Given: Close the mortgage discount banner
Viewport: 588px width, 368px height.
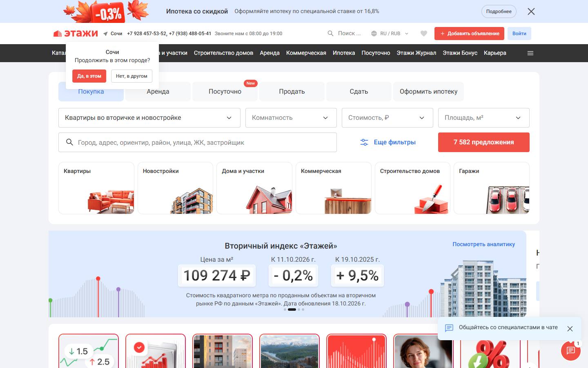Looking at the screenshot, I should click(531, 11).
